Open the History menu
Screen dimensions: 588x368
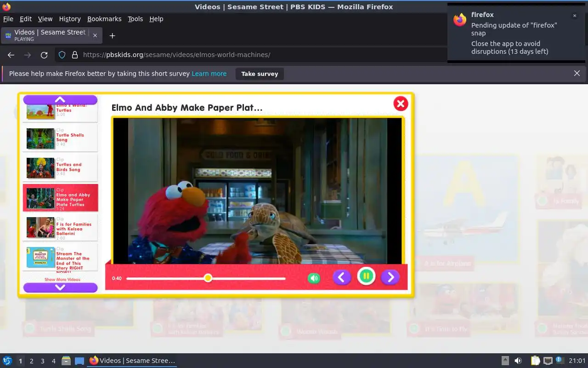tap(70, 19)
